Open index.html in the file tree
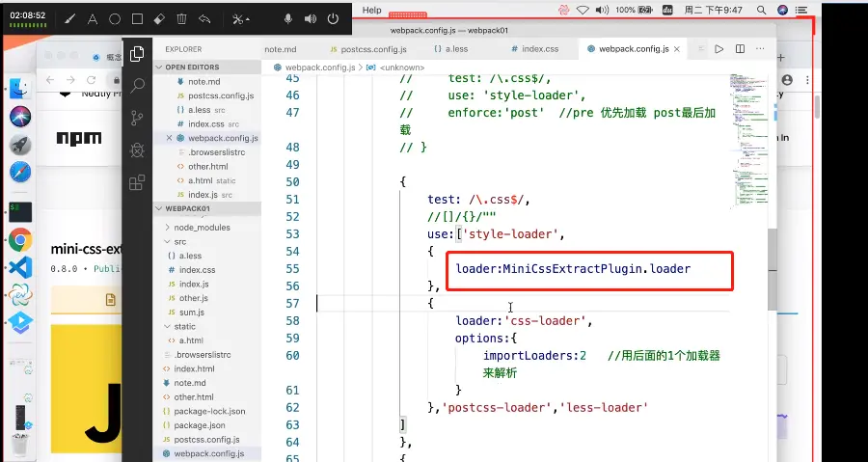The width and height of the screenshot is (868, 462). click(x=194, y=369)
